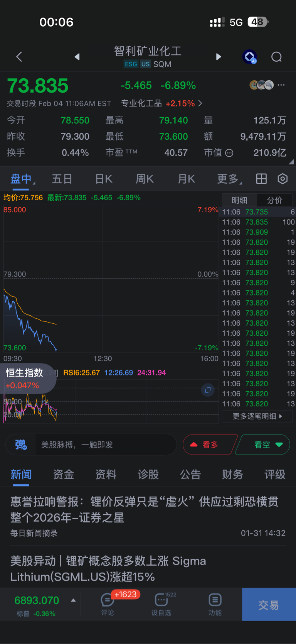Screen dimensions: 296x644
Task: Expand quote details corner triangle
Action: (x=291, y=162)
